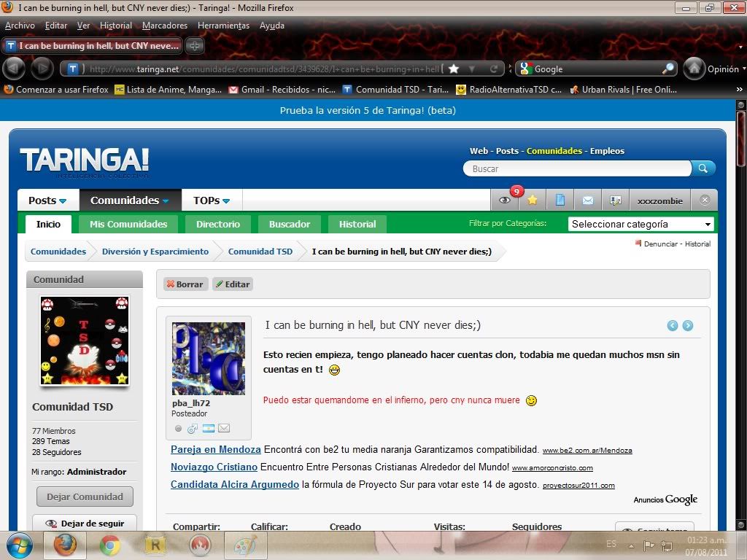Open the xxxzombie profile link
747x560 pixels.
click(x=659, y=201)
